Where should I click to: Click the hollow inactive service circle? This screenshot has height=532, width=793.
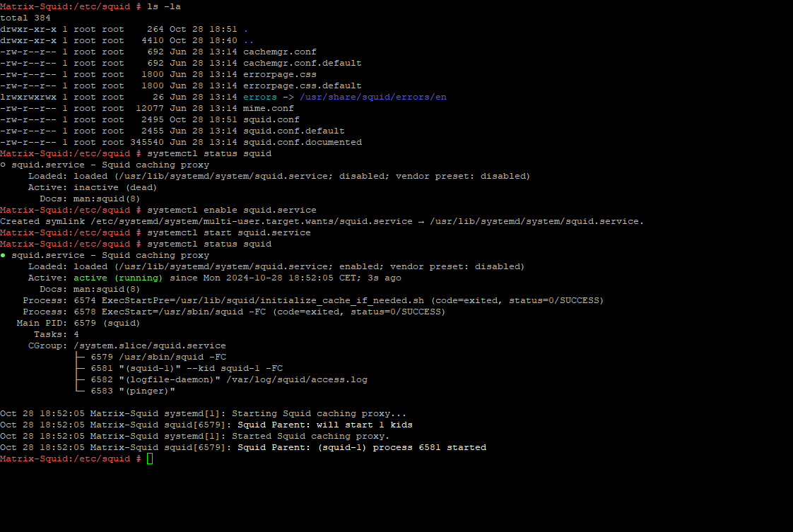point(3,165)
